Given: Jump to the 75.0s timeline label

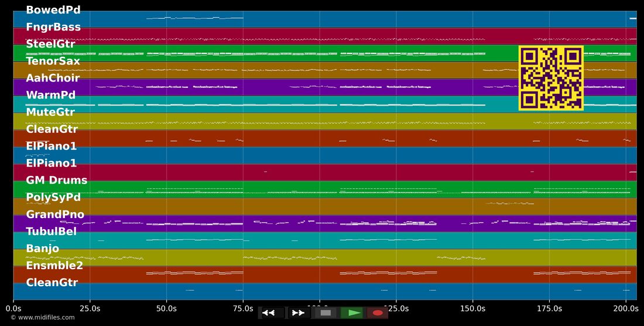Looking at the screenshot, I should pyautogui.click(x=243, y=308).
